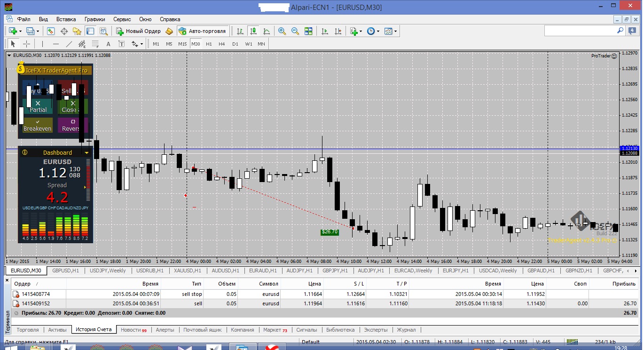Collapse the Dashboard panel arrow
This screenshot has width=644, height=350.
tap(86, 153)
